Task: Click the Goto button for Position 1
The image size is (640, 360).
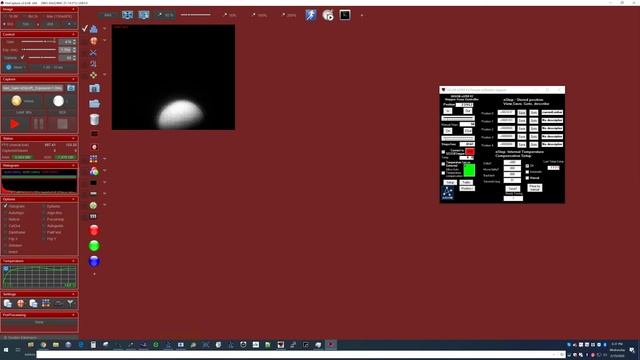Action: click(x=533, y=120)
